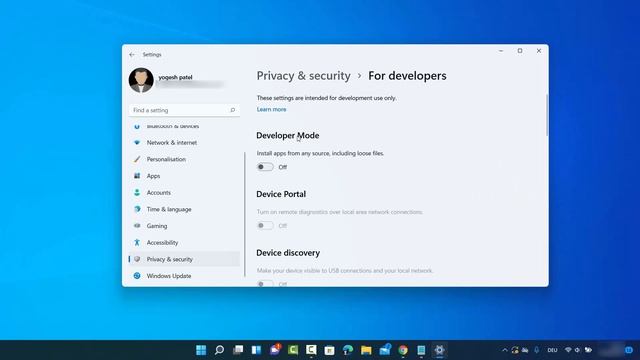The image size is (640, 360).
Task: Select Accessibility in the sidebar
Action: point(184,242)
